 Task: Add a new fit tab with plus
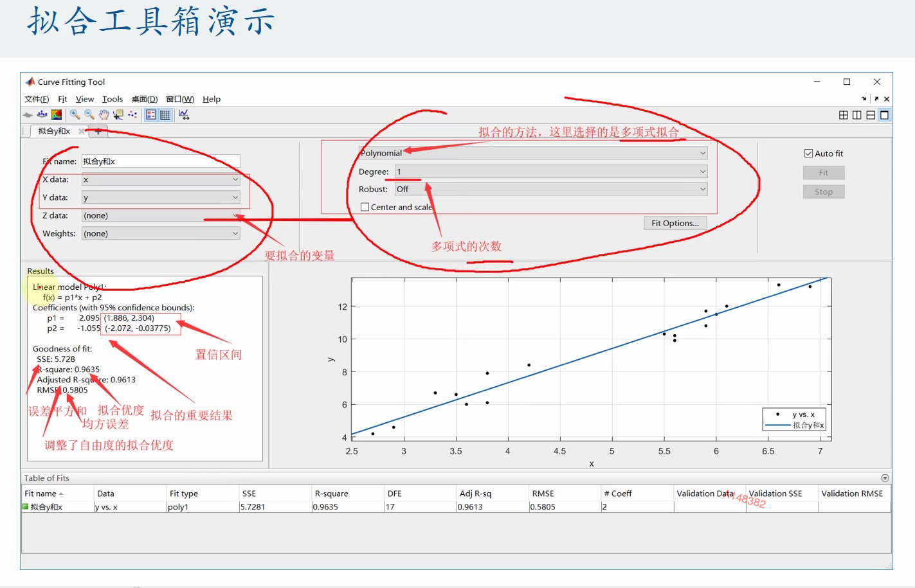click(98, 131)
